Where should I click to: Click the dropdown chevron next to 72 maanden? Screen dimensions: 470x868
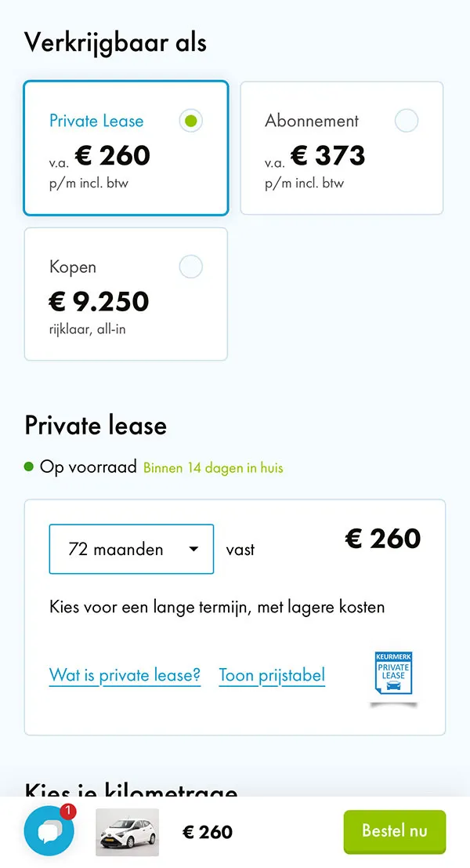point(193,549)
